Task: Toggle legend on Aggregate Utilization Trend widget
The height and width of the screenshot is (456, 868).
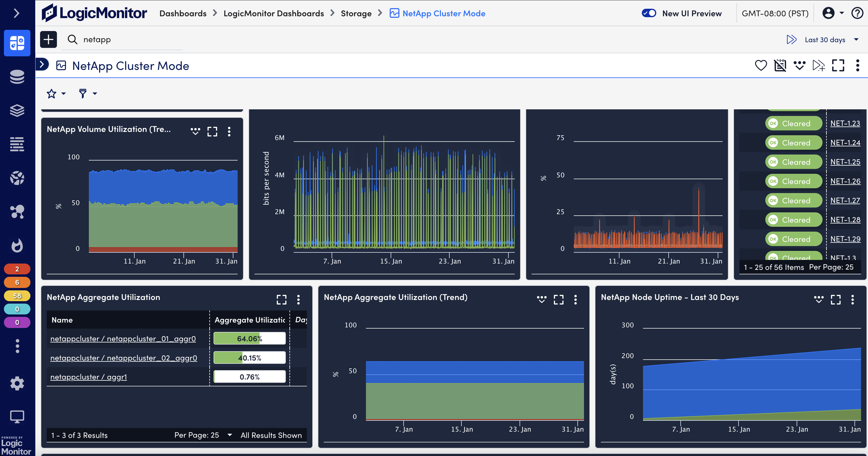Action: pos(541,299)
